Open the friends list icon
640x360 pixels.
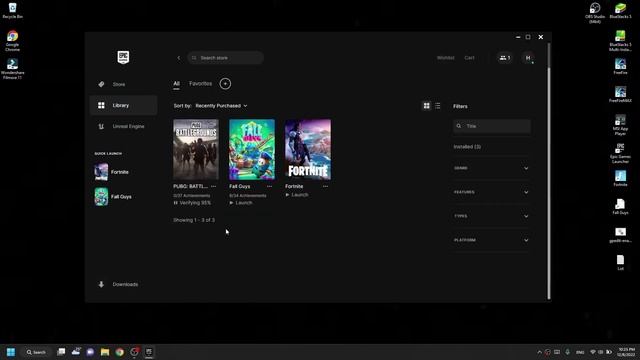505,58
